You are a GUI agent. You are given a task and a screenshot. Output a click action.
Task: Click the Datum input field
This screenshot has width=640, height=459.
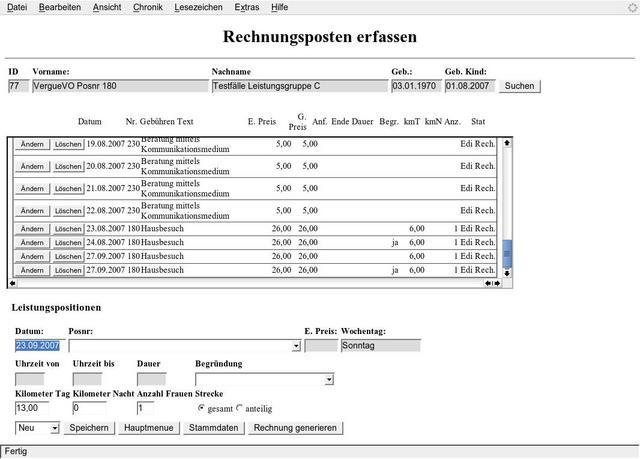[40, 346]
